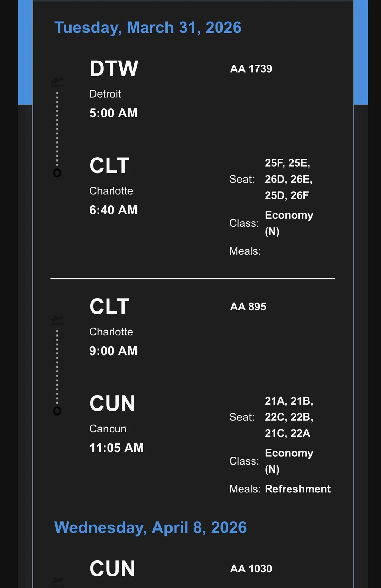The width and height of the screenshot is (381, 588).
Task: Click the plane icon beside the April 8 CUN
Action: [x=57, y=581]
